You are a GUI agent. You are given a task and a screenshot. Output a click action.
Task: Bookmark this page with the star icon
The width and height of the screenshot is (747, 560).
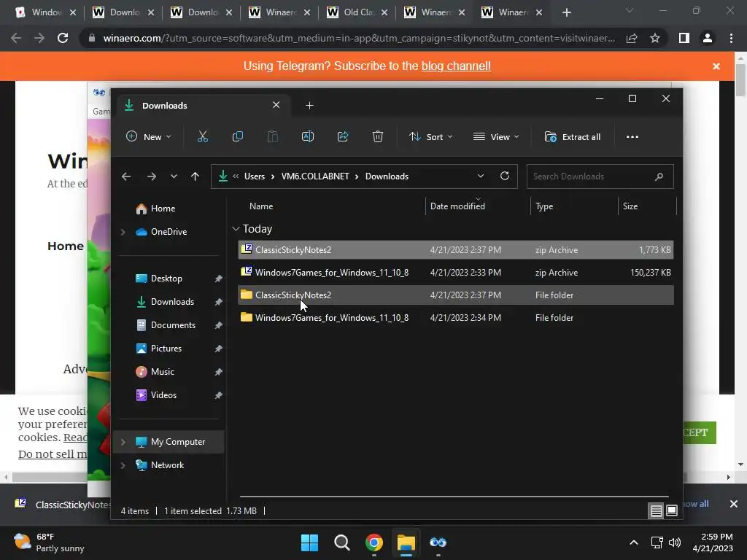pos(655,38)
